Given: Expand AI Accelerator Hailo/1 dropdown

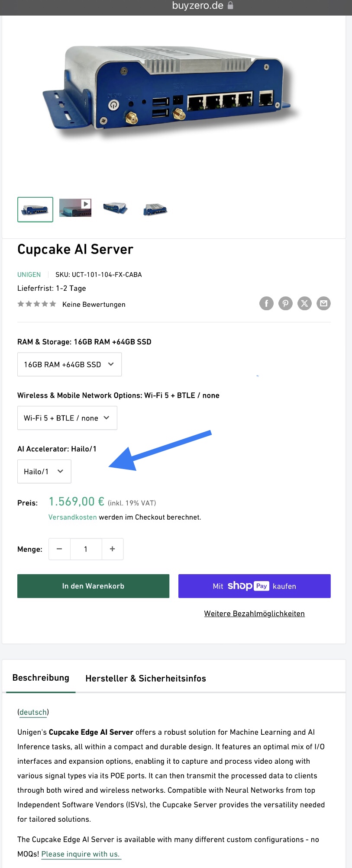Looking at the screenshot, I should coord(44,472).
